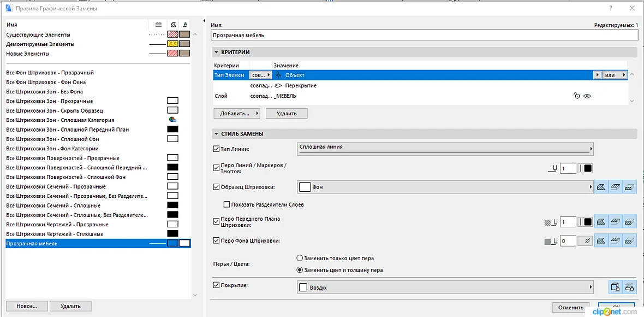Enable Показать Разделители Слоев checkbox
644x317 pixels.
coord(226,204)
